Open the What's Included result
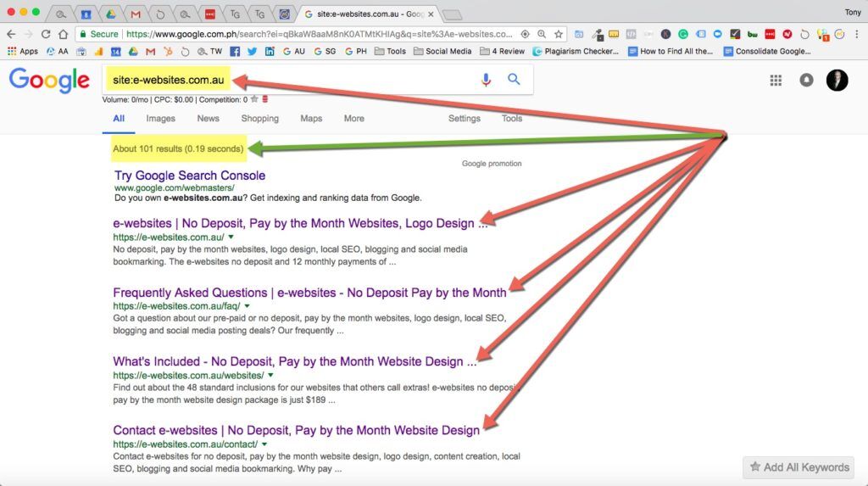 coord(294,361)
